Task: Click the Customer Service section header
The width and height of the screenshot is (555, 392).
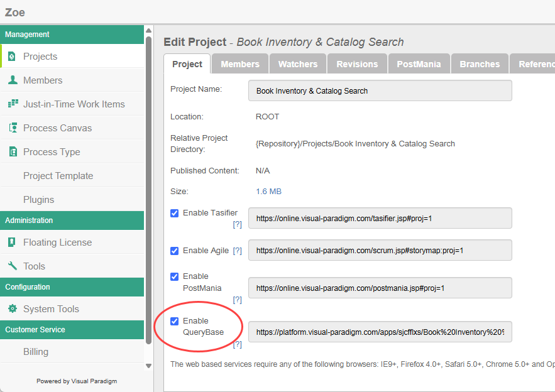Action: pos(72,330)
